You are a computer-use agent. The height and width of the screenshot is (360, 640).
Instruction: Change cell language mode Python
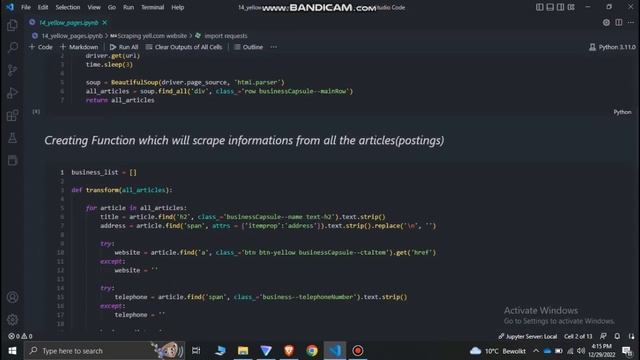click(x=622, y=112)
